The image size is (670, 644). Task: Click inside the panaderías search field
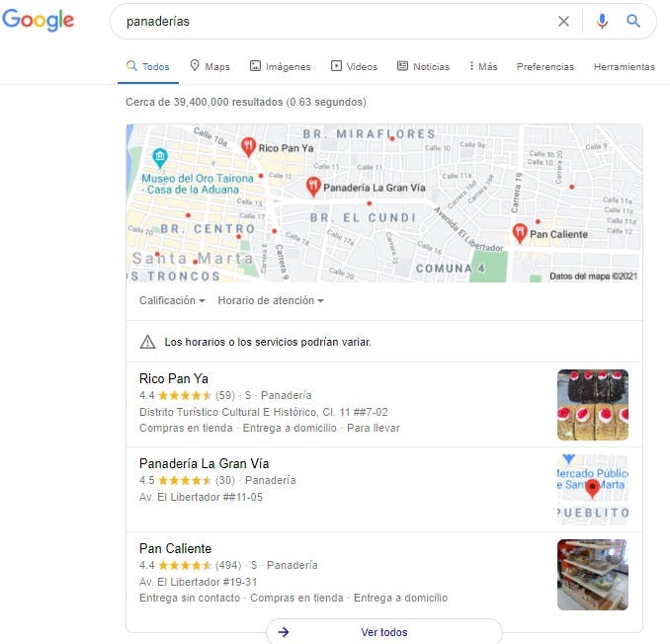[x=333, y=21]
